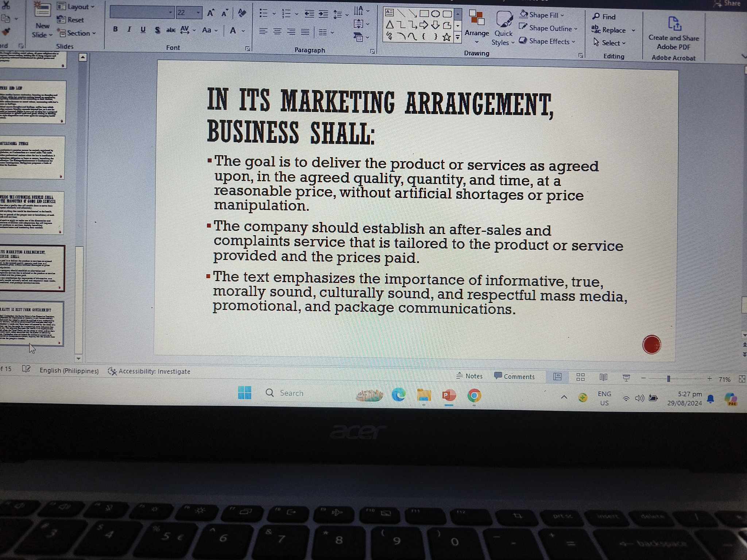Clear all formatting
Image resolution: width=747 pixels, height=560 pixels.
click(242, 13)
